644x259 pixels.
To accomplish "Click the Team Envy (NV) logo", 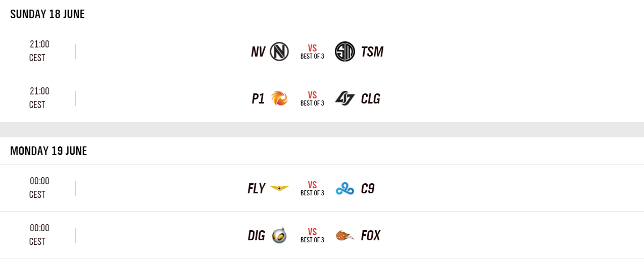I will coord(279,51).
